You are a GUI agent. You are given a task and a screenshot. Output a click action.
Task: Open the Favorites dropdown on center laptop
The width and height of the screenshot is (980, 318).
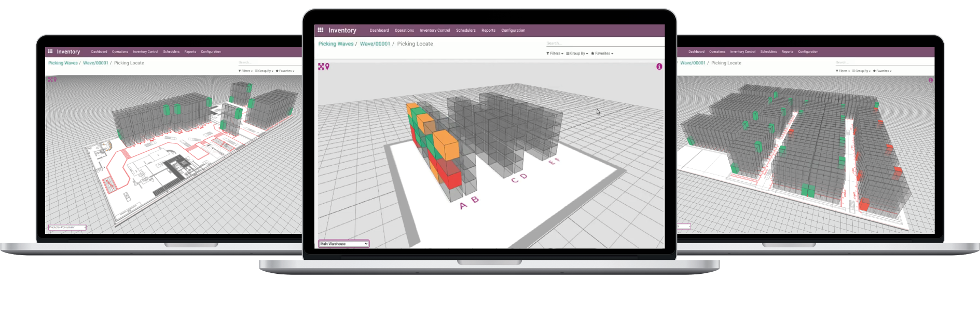tap(602, 54)
